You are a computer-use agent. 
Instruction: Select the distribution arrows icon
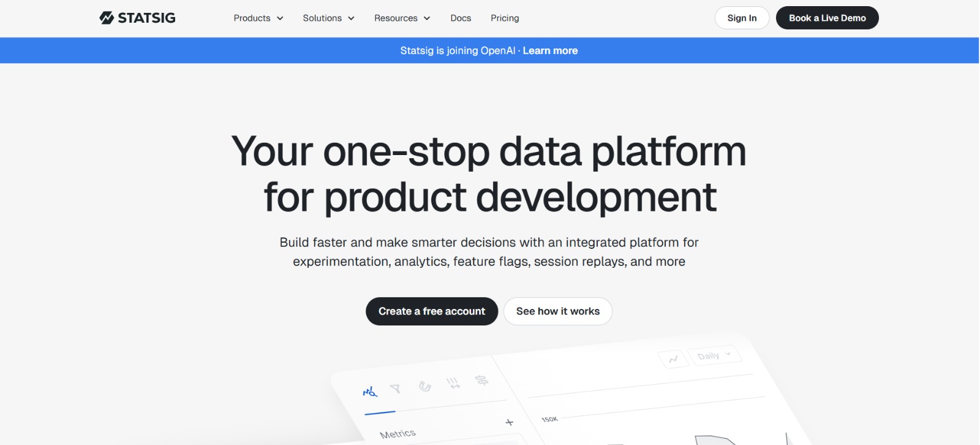click(x=453, y=383)
